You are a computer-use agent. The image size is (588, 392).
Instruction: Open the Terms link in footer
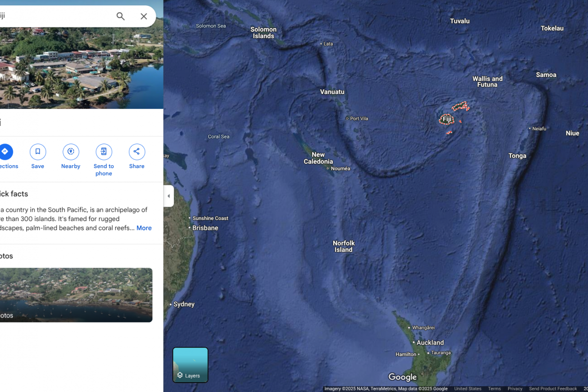point(494,389)
